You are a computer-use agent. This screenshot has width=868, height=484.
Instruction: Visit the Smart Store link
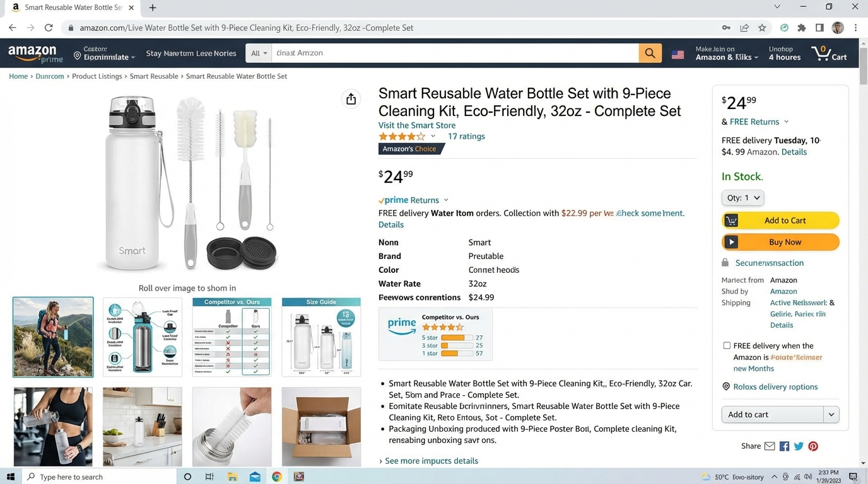(x=416, y=125)
